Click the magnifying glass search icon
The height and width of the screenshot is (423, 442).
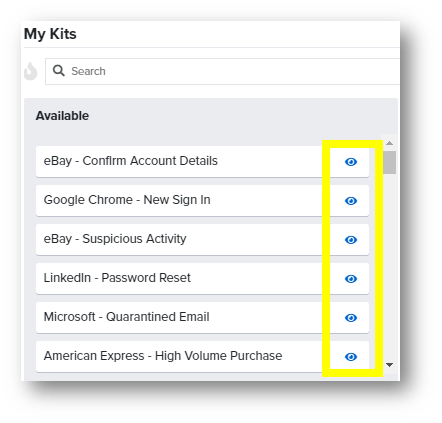coord(59,71)
